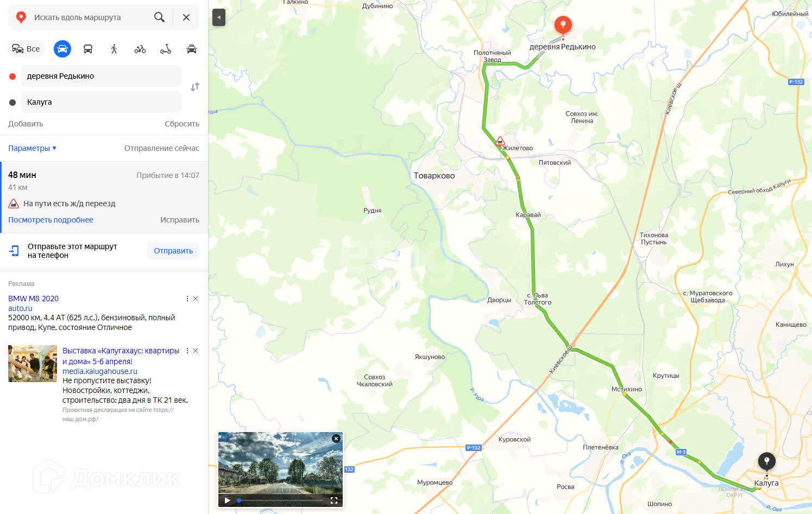Click Сбросить to reset route
The image size is (812, 514).
click(182, 124)
